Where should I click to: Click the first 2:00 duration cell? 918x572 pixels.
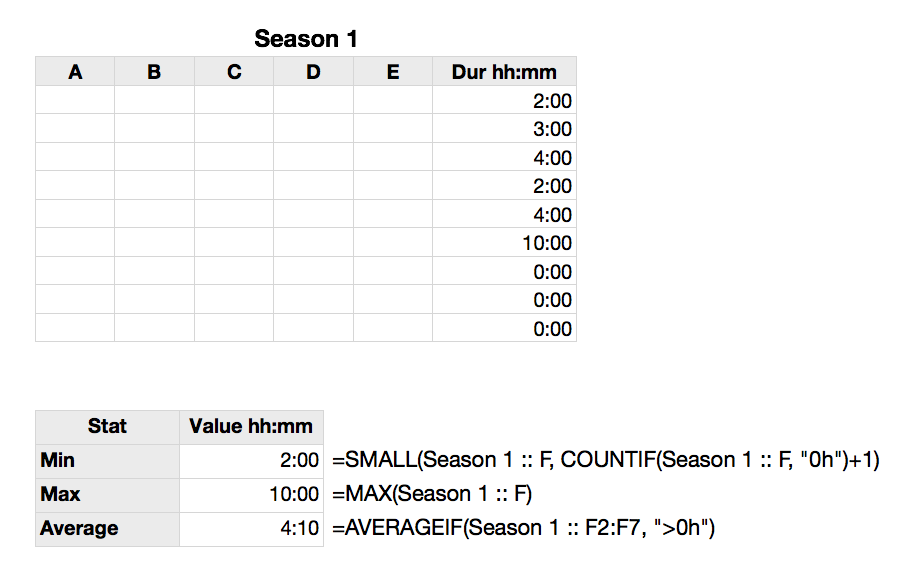pyautogui.click(x=504, y=101)
